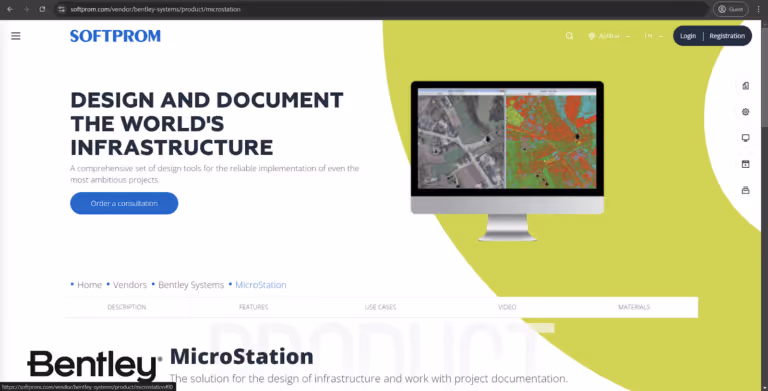This screenshot has width=768, height=391.
Task: Go to Home breadcrumb
Action: tap(90, 285)
